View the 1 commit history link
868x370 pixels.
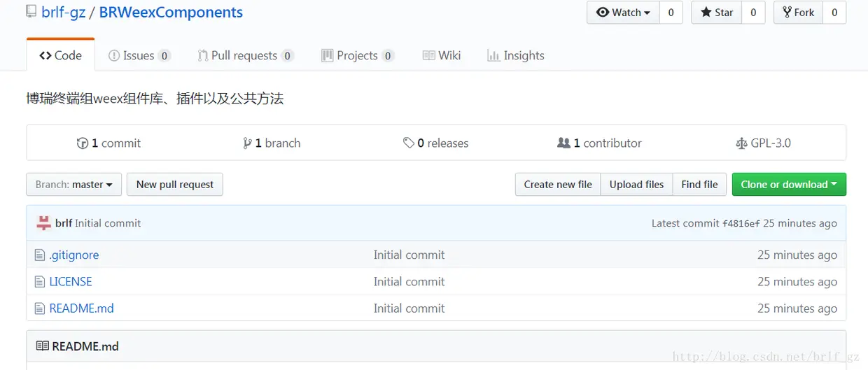[x=108, y=143]
